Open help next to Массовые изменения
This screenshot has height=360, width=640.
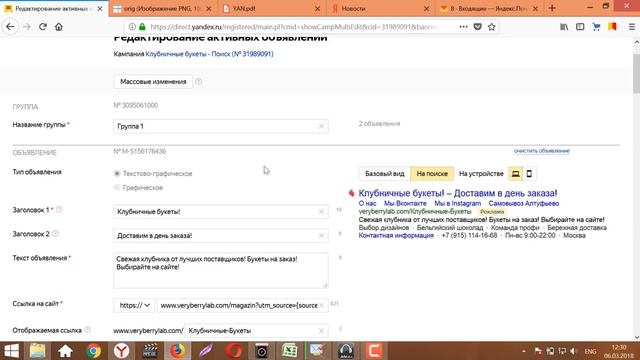tap(198, 82)
